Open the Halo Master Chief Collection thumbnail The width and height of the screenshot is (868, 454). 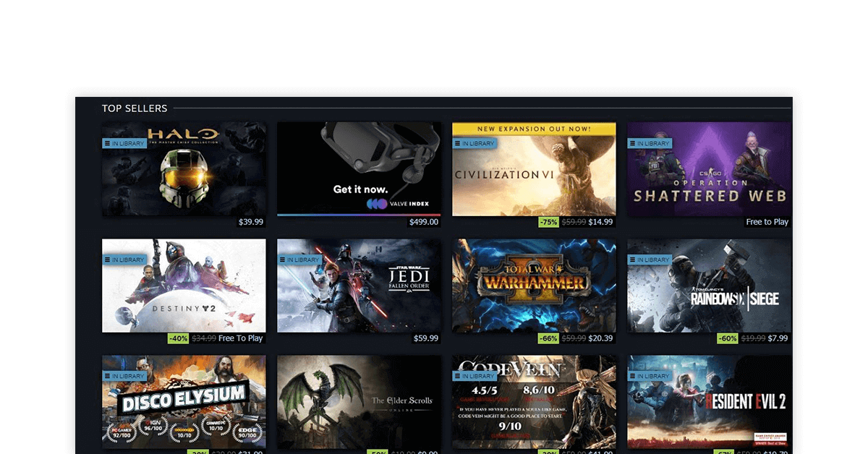[x=184, y=169]
